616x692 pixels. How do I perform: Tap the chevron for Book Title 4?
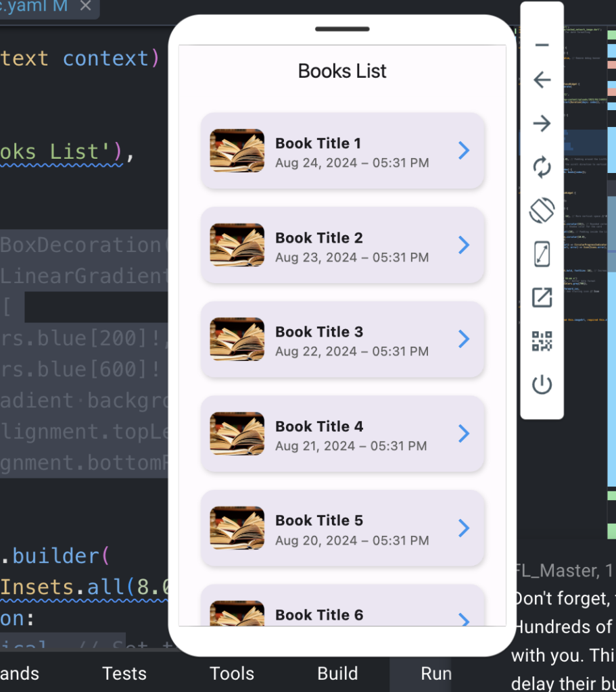pos(463,433)
